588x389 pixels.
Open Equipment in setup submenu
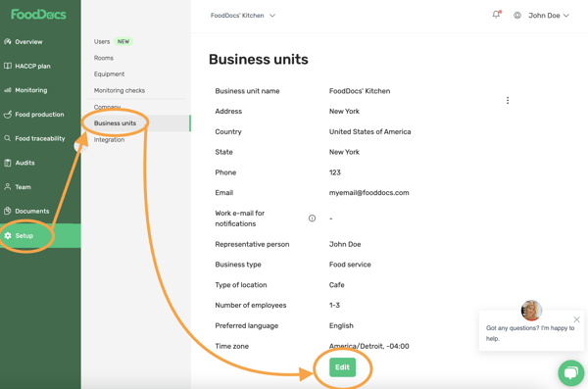[x=109, y=73]
